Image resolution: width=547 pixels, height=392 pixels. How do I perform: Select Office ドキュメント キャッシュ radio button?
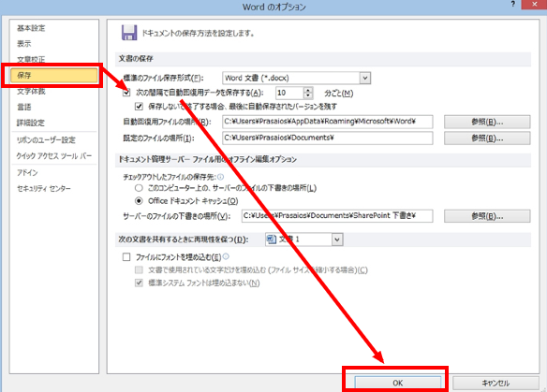point(139,201)
